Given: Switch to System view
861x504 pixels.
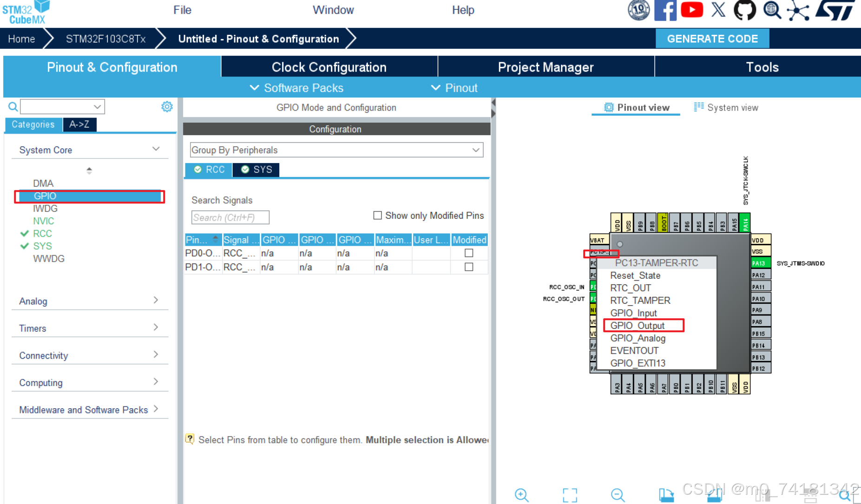Looking at the screenshot, I should (726, 107).
